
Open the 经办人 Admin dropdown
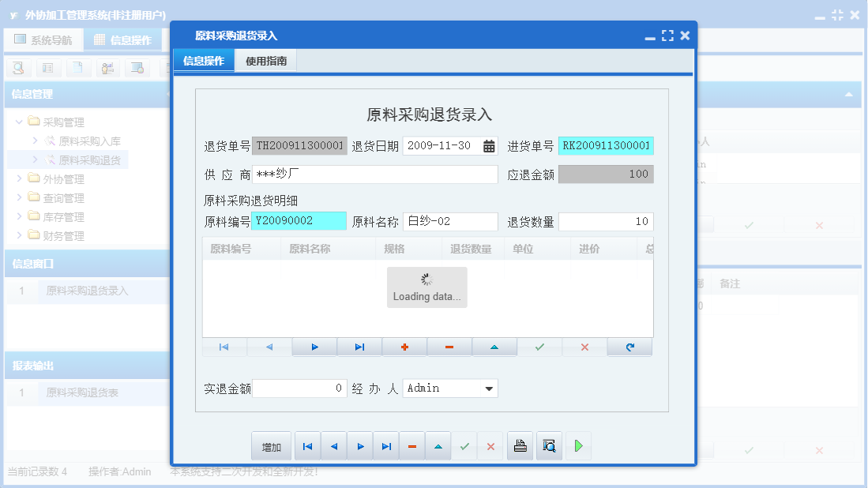coord(490,388)
